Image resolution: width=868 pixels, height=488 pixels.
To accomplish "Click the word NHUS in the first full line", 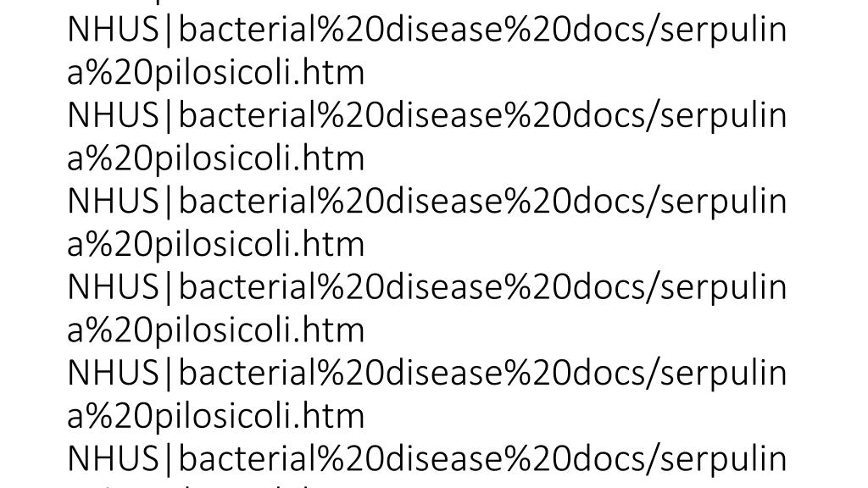I will (114, 30).
